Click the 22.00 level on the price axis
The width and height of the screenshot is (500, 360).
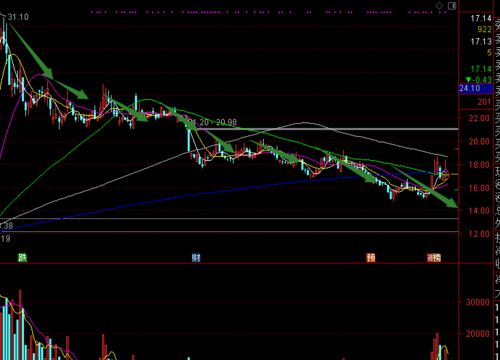[x=479, y=118]
